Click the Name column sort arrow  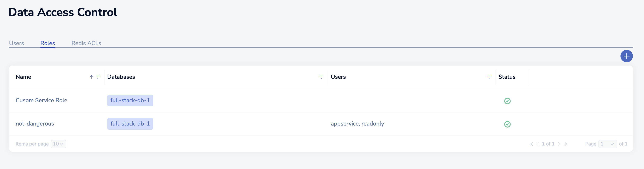pos(92,77)
